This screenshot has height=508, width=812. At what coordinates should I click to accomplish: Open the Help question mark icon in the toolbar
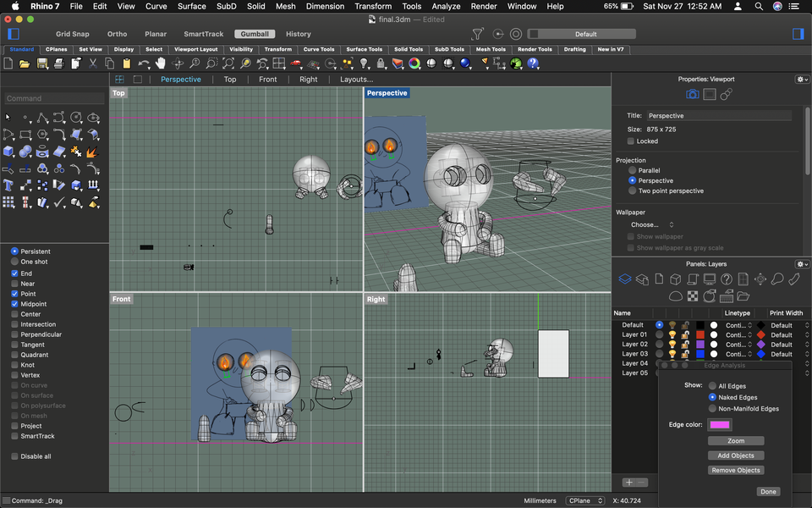(x=534, y=63)
